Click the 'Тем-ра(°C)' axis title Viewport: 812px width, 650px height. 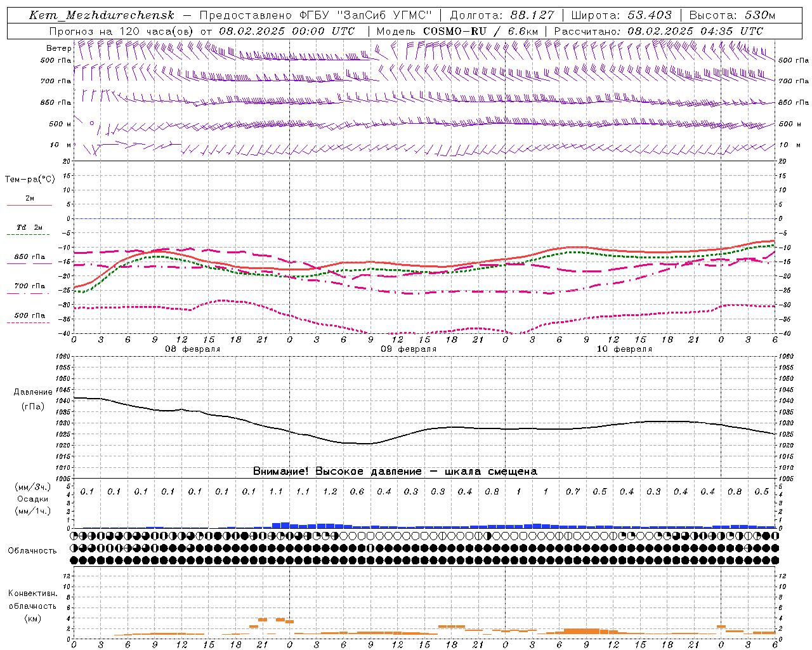(x=30, y=180)
